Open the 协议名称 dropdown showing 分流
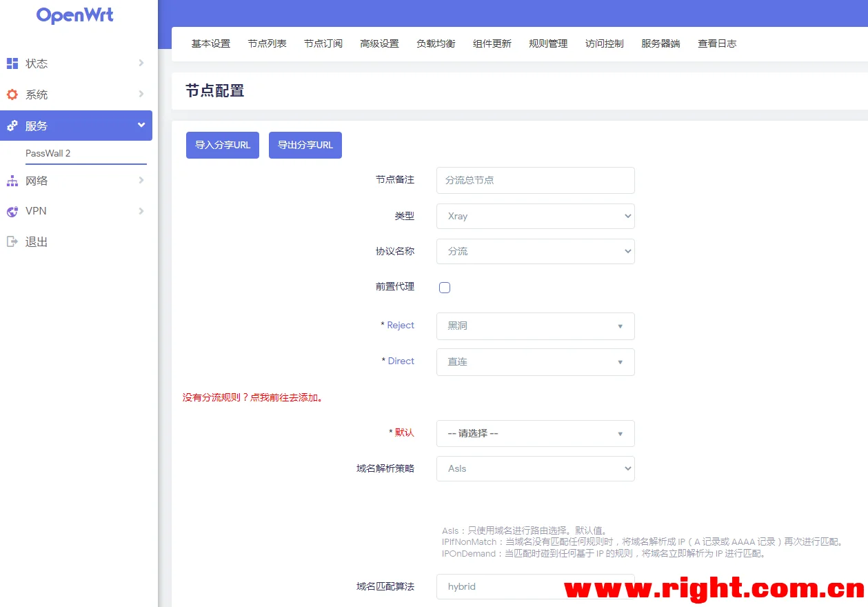This screenshot has width=868, height=607. tap(535, 251)
